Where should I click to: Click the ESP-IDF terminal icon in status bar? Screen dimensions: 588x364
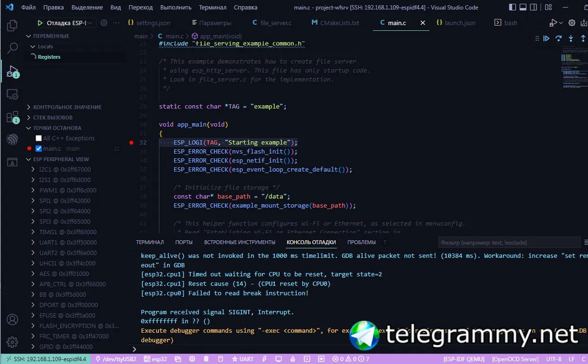(307, 359)
